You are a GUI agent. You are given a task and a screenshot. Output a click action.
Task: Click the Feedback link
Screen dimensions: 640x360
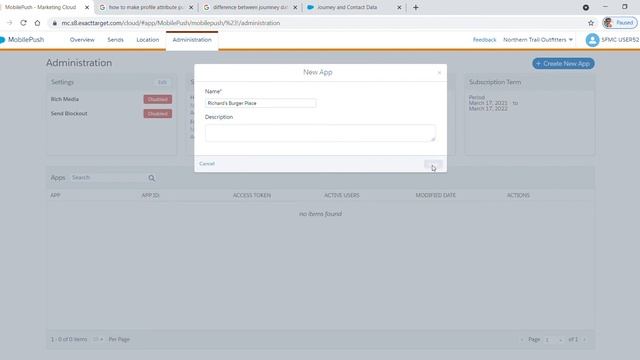pos(484,40)
